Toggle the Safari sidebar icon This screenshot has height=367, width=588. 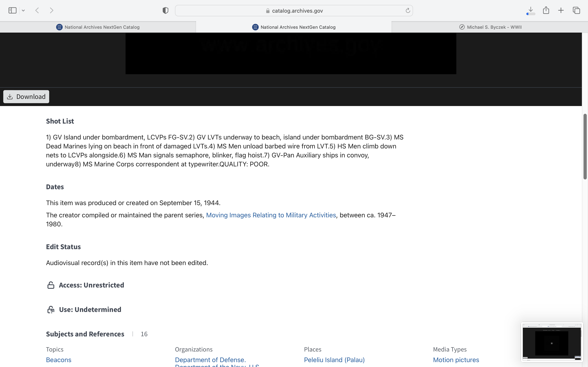(x=12, y=10)
